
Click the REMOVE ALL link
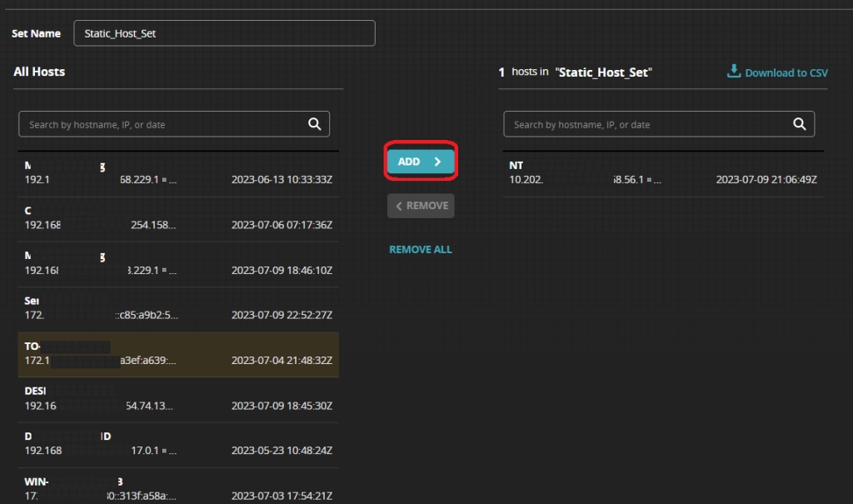(421, 249)
